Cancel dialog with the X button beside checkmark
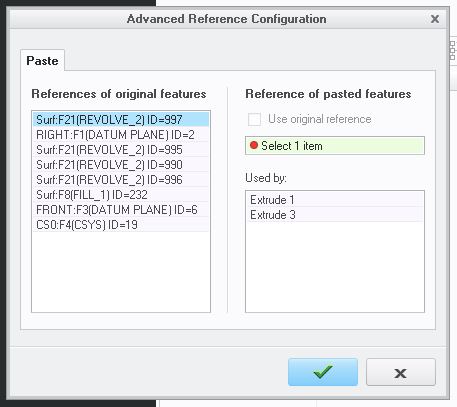 point(401,372)
